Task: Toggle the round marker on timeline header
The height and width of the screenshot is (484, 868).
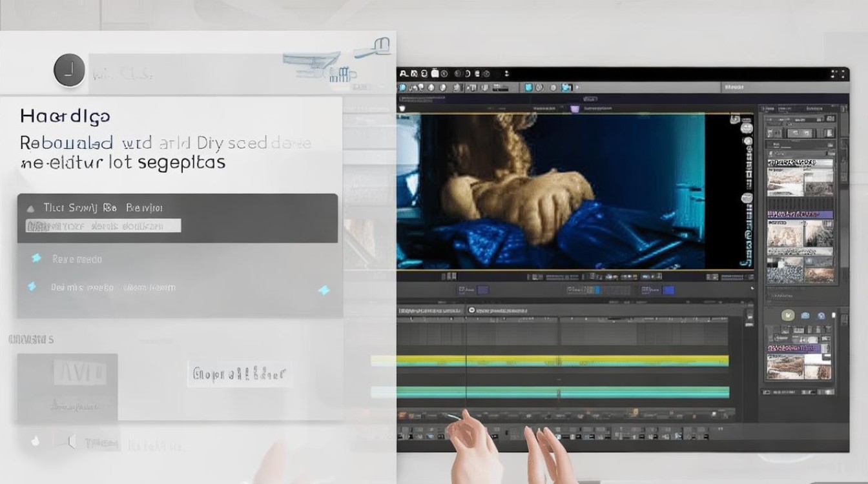Action: click(x=471, y=310)
